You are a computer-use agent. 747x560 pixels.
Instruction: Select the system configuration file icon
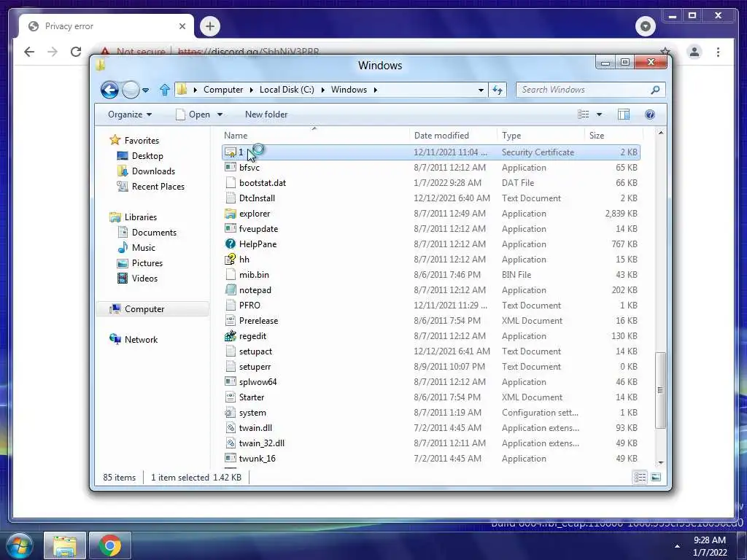click(230, 413)
